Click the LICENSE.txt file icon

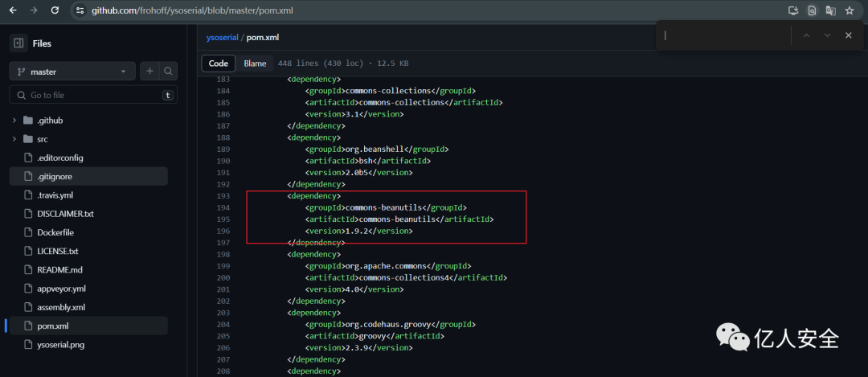(28, 251)
